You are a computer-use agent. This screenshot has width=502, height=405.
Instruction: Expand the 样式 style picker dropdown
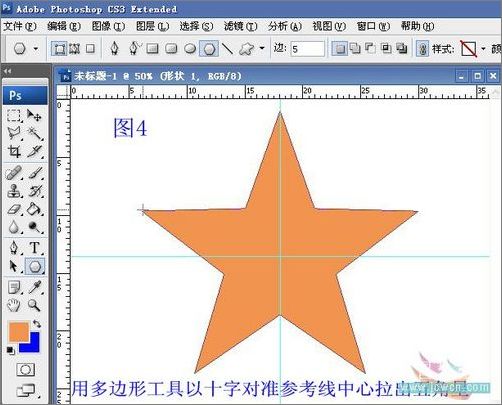(483, 49)
